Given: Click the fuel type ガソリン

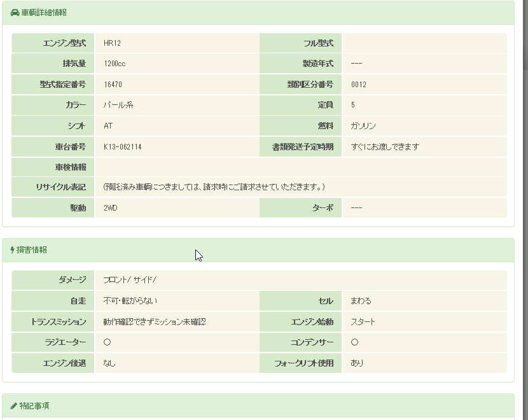Looking at the screenshot, I should pos(363,126).
